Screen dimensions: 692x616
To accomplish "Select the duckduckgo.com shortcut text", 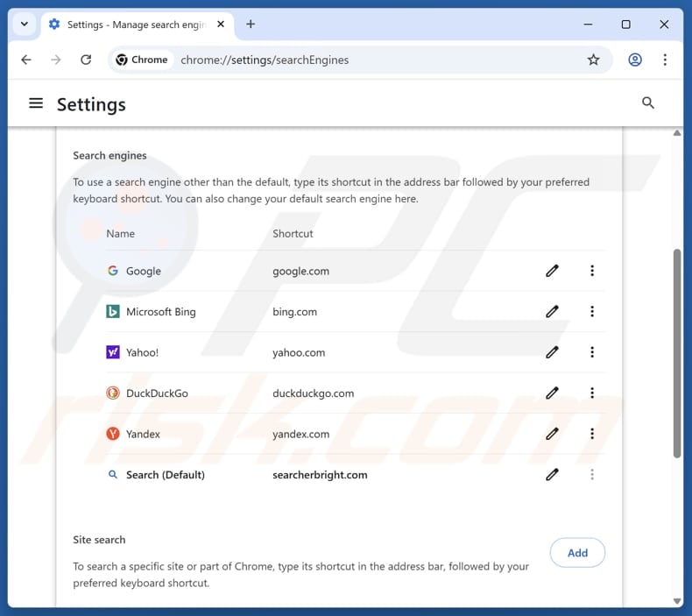I will [314, 393].
